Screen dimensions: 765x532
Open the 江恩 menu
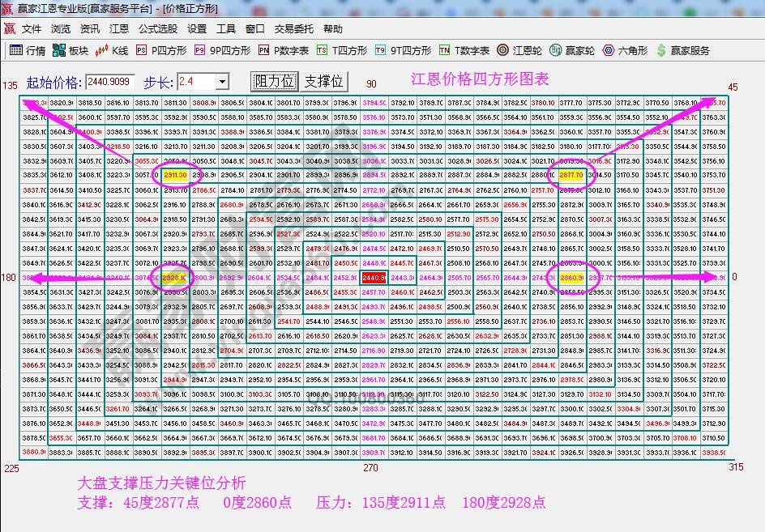(x=118, y=28)
